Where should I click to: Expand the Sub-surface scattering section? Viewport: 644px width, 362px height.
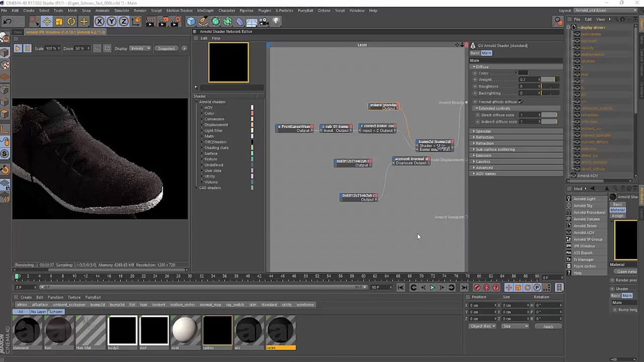click(x=495, y=149)
